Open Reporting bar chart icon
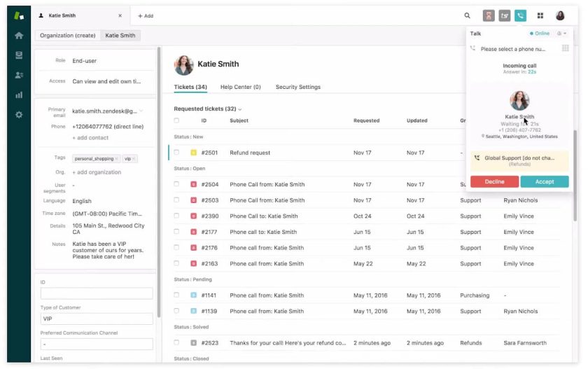The width and height of the screenshot is (588, 369). coord(19,95)
